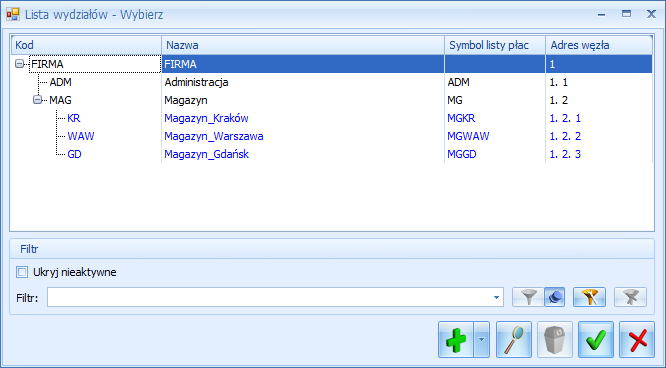Select the MAG tree item

[60, 100]
